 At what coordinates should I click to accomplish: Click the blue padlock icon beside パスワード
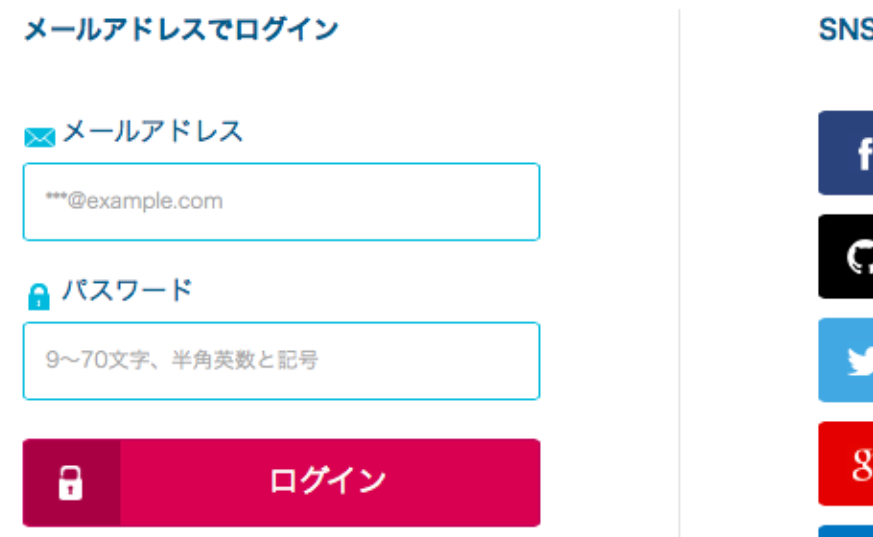pos(38,297)
